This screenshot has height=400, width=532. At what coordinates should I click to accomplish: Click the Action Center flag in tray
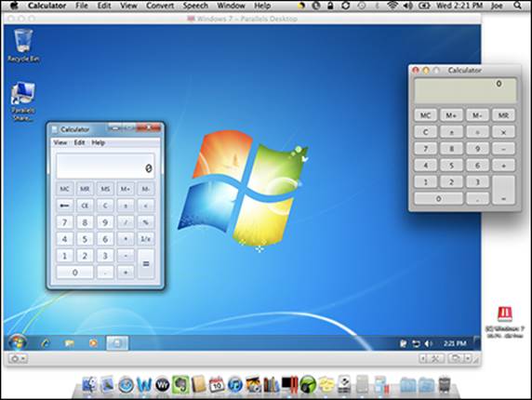coord(403,344)
